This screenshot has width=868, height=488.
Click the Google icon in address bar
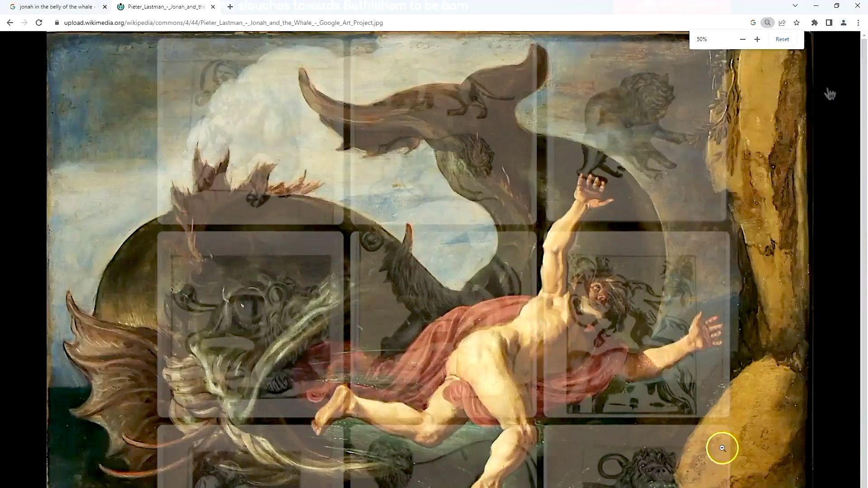(x=753, y=23)
